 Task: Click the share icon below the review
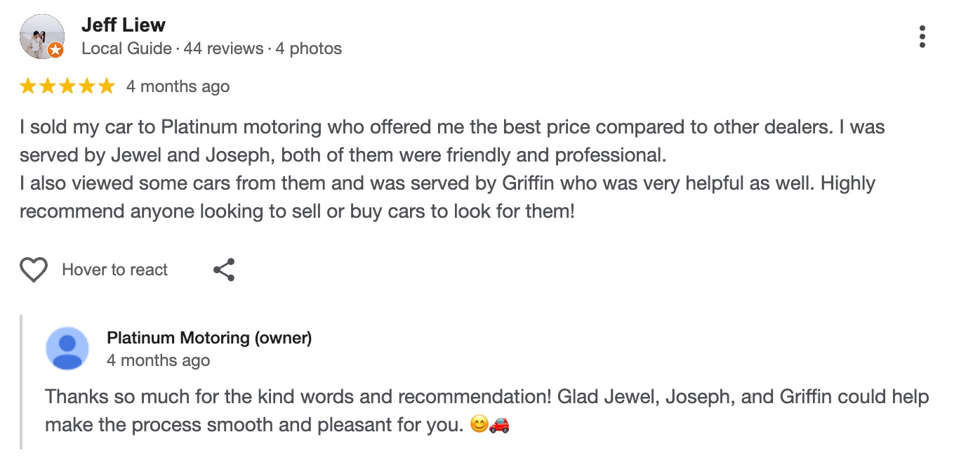[224, 270]
